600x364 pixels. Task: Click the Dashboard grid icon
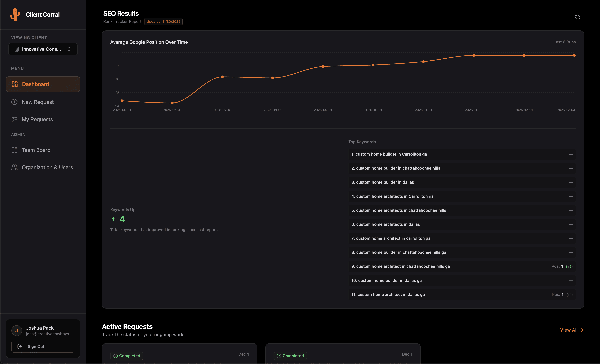[15, 84]
